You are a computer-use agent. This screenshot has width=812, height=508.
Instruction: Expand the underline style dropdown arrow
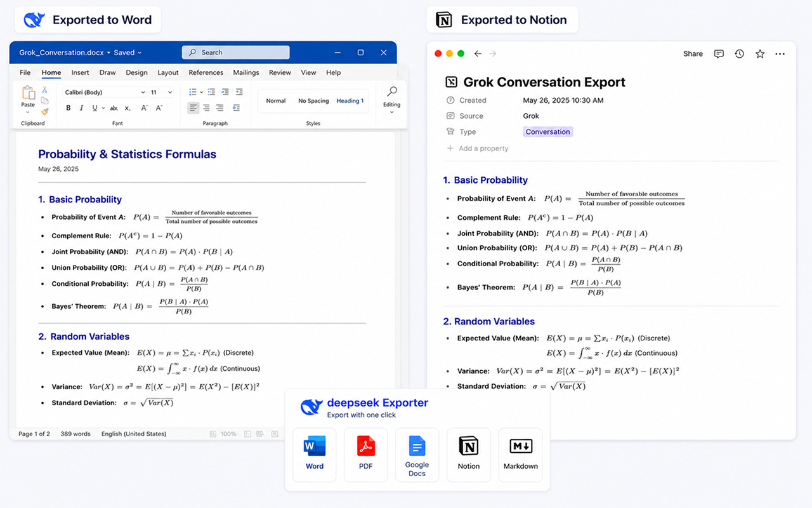pos(103,109)
